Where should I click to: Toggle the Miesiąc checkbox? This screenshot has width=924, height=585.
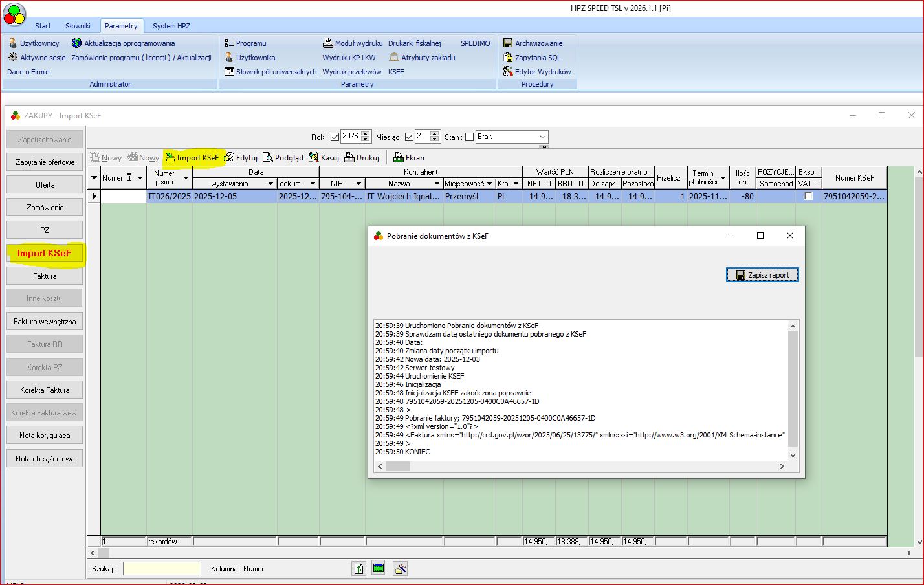[x=409, y=137]
